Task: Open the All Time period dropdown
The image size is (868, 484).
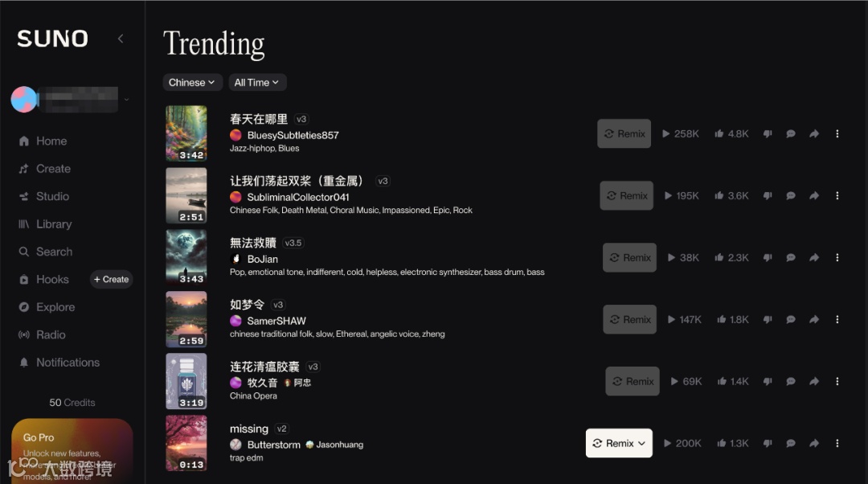Action: 257,83
